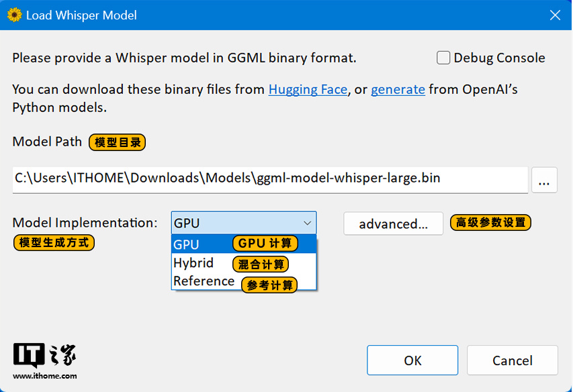Viewport: 573px width, 392px height.
Task: Click the model path text field
Action: (x=269, y=179)
